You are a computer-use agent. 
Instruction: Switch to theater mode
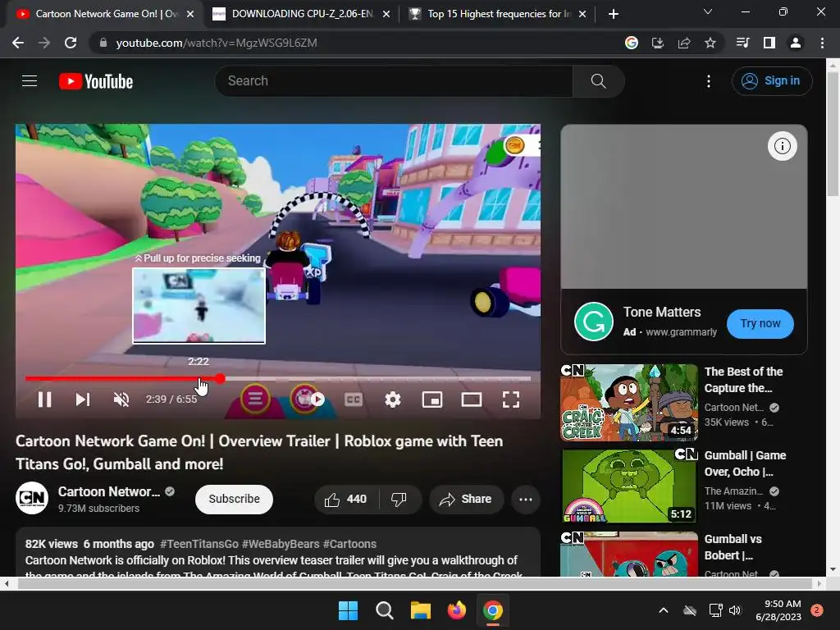point(472,399)
